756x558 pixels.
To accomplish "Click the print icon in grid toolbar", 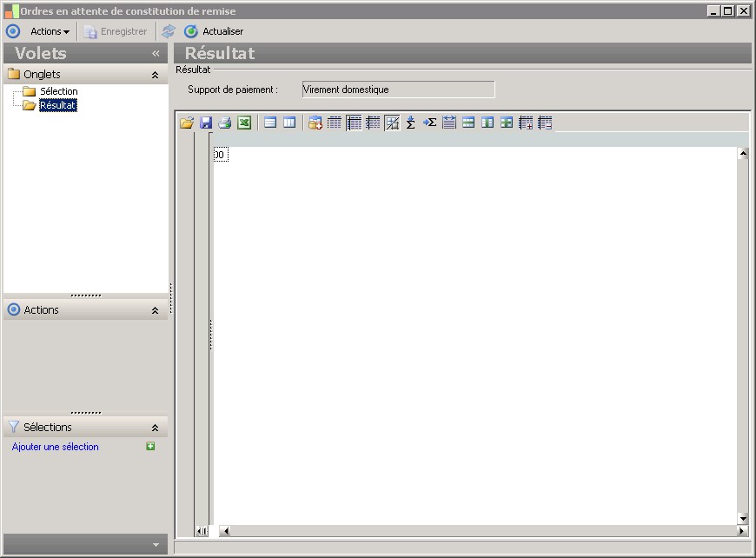I will (225, 123).
